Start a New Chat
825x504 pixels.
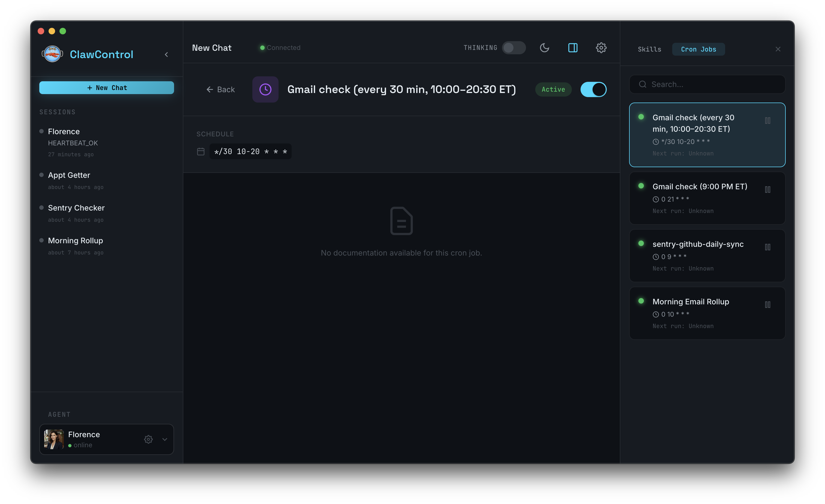coord(106,87)
